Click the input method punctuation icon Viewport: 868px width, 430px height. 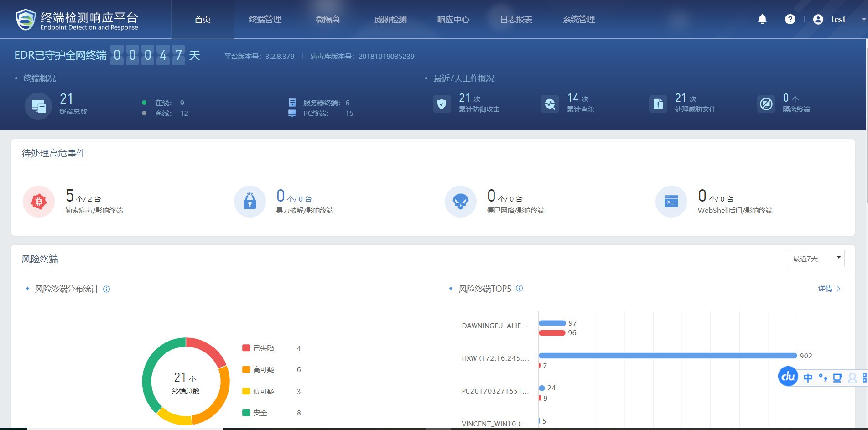(x=823, y=378)
